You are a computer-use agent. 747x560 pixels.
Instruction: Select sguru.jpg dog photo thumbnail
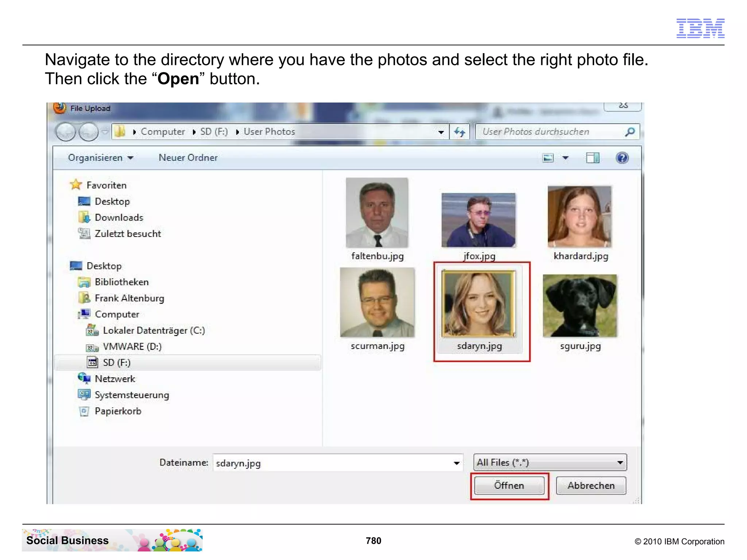click(x=580, y=306)
